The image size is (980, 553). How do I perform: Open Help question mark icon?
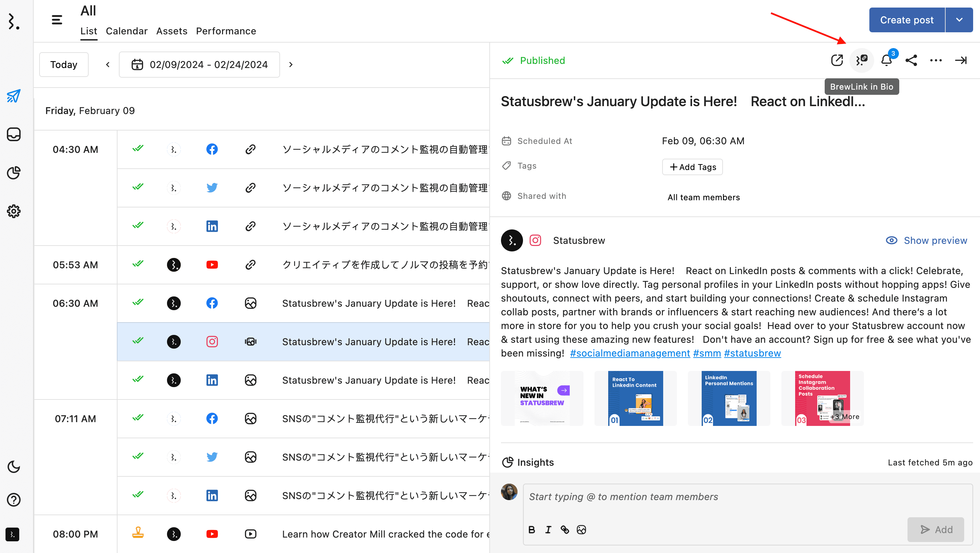click(14, 500)
